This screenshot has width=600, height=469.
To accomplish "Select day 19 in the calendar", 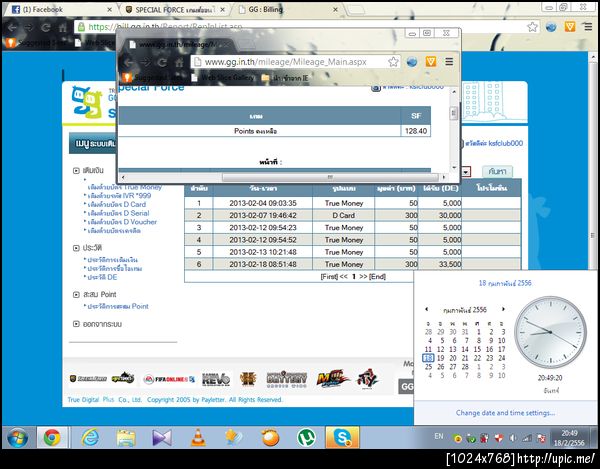I will (440, 358).
